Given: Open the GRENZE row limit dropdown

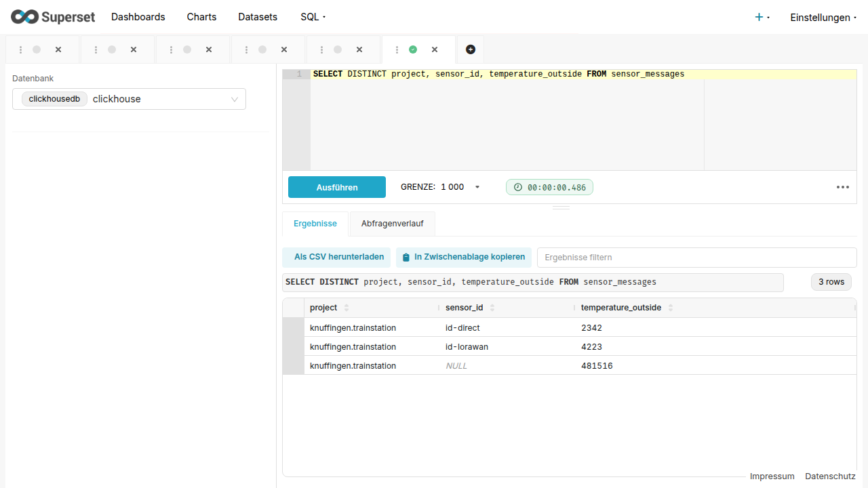Looking at the screenshot, I should pos(477,187).
